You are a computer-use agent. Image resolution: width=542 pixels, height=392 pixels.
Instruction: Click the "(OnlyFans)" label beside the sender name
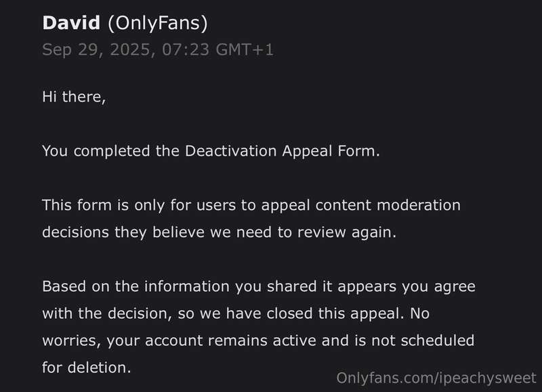(157, 24)
